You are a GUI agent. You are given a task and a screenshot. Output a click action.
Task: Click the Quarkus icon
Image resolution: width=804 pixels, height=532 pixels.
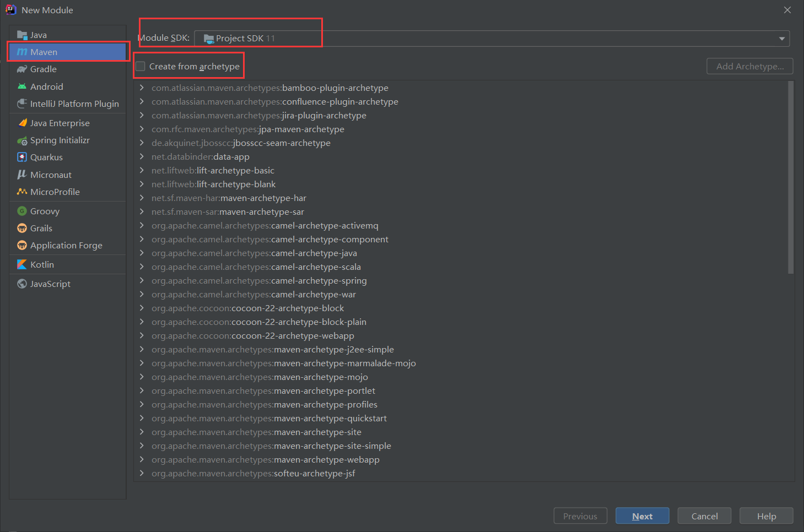pyautogui.click(x=22, y=157)
